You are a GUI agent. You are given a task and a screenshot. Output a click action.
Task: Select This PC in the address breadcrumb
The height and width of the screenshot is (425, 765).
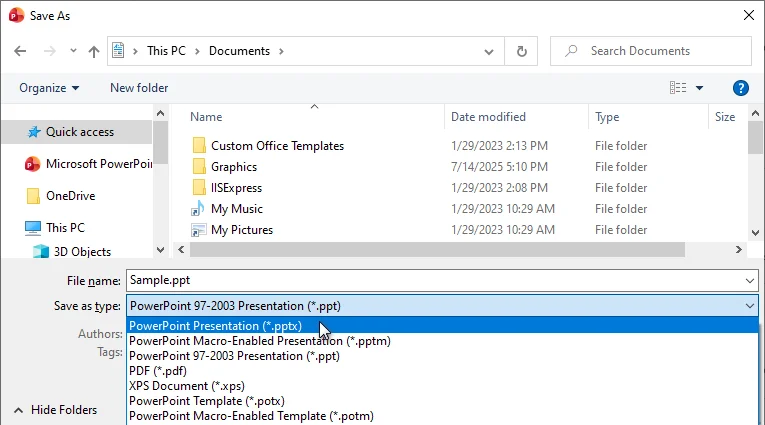(x=166, y=51)
